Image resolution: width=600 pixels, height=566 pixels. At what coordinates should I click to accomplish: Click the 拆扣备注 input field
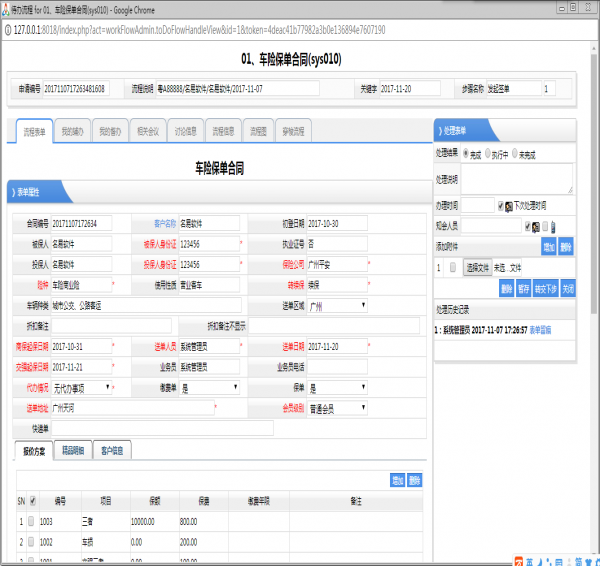111,326
